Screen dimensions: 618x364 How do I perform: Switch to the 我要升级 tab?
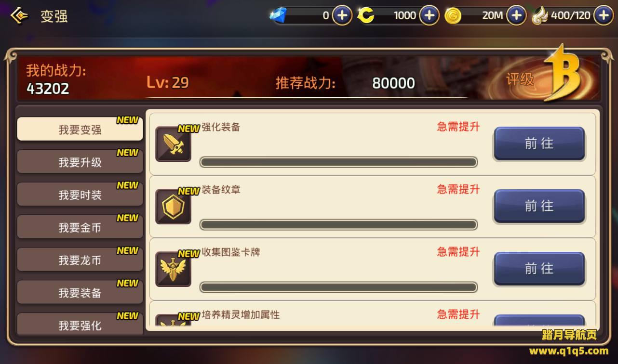[80, 162]
